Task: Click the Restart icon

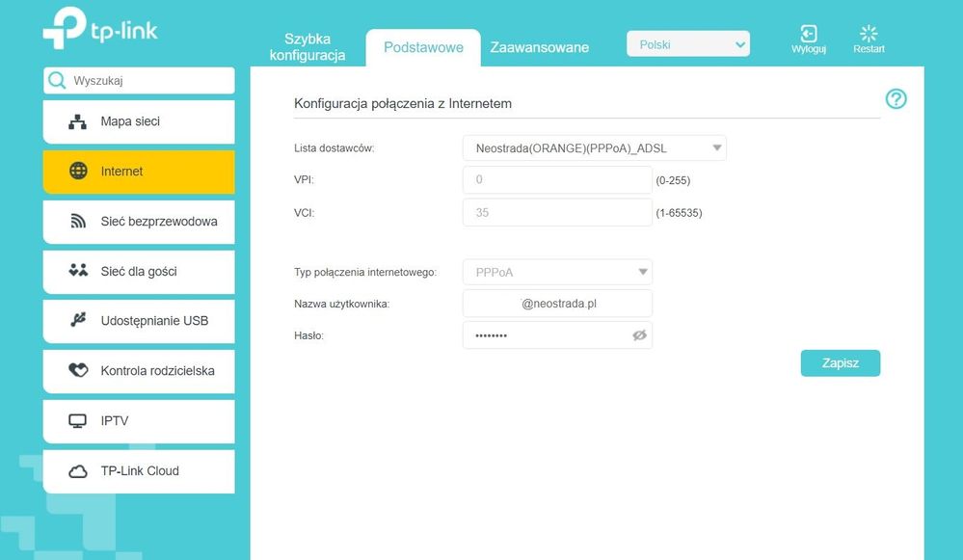Action: point(869,33)
